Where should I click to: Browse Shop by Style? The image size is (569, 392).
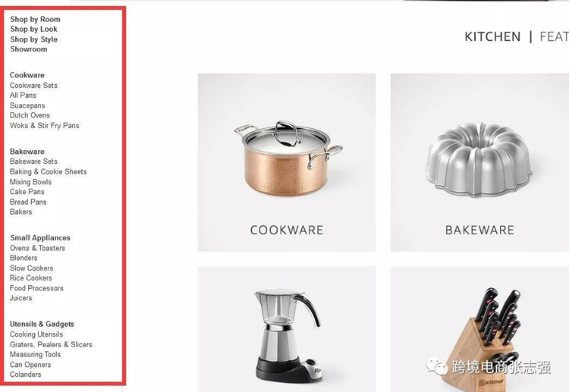point(33,39)
